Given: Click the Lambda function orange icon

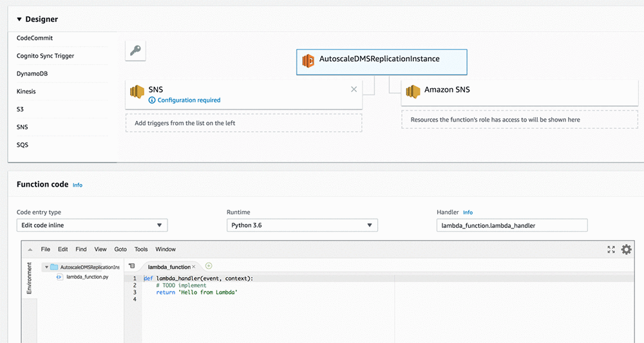Looking at the screenshot, I should click(308, 60).
